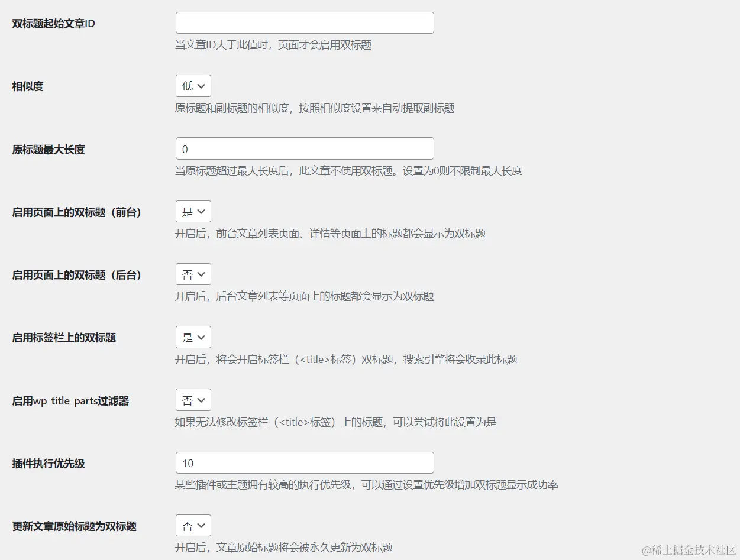Expand the 启用标签栏上的双标题 dropdown

(193, 337)
